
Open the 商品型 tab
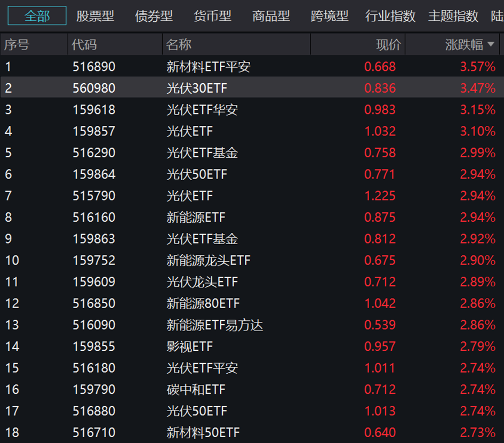click(271, 16)
